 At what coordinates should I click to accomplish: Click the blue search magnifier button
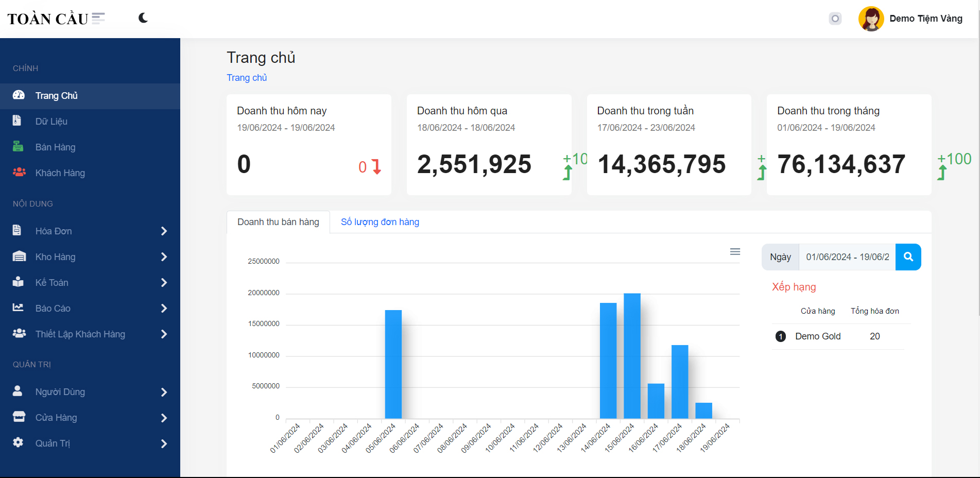point(908,257)
